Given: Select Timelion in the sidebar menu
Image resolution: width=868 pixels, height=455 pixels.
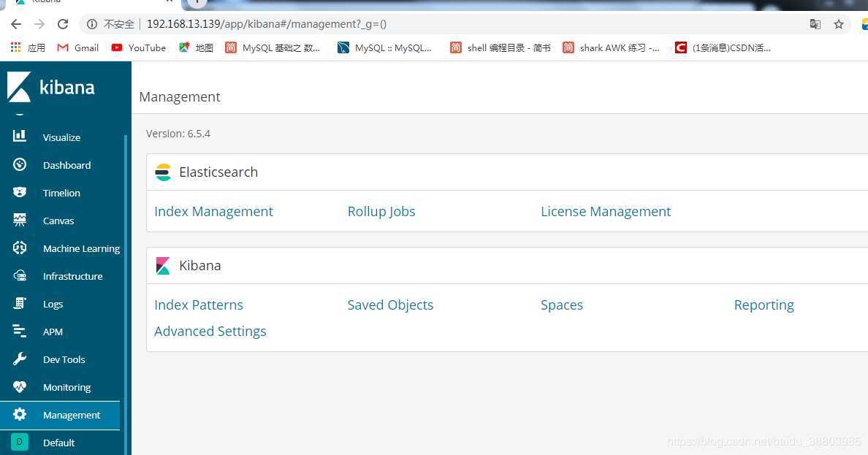Looking at the screenshot, I should point(61,193).
